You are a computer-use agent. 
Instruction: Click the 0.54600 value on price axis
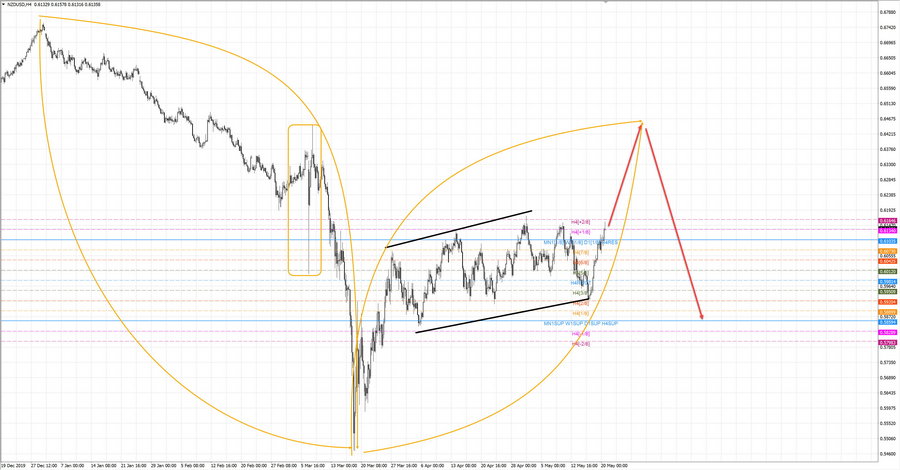click(887, 454)
